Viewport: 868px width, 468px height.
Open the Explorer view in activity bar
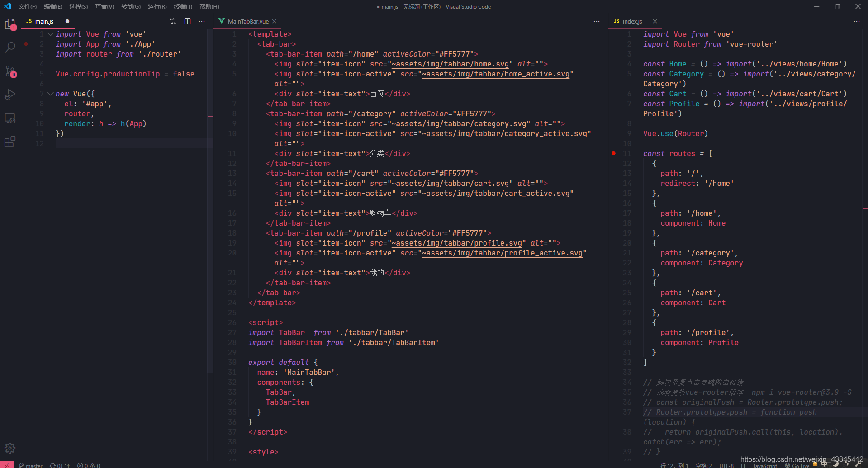[10, 24]
